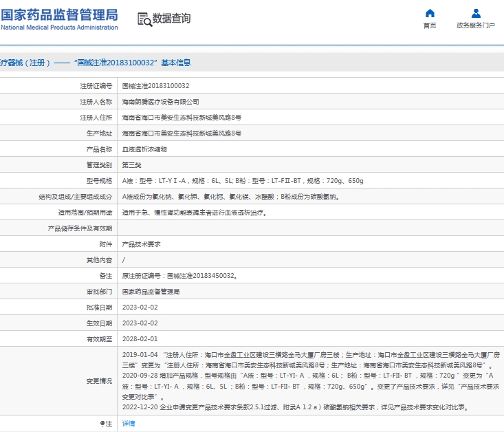Click the 2019-01-04 change record entry
Screen dimensions: 504x432
[x=311, y=360]
